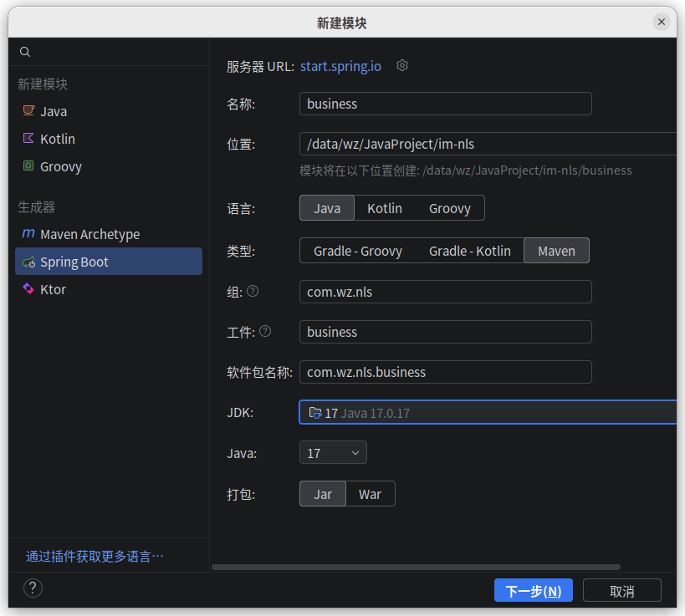Show help for the 工件 field

coord(265,331)
